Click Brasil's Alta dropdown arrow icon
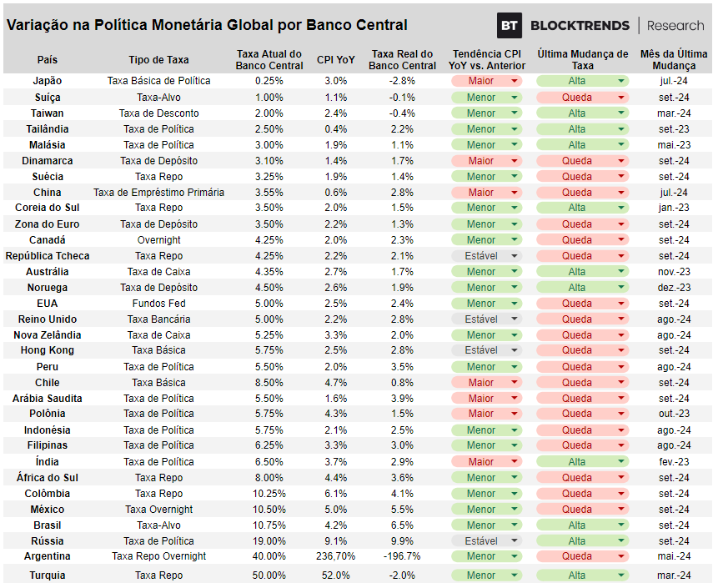 [621, 525]
